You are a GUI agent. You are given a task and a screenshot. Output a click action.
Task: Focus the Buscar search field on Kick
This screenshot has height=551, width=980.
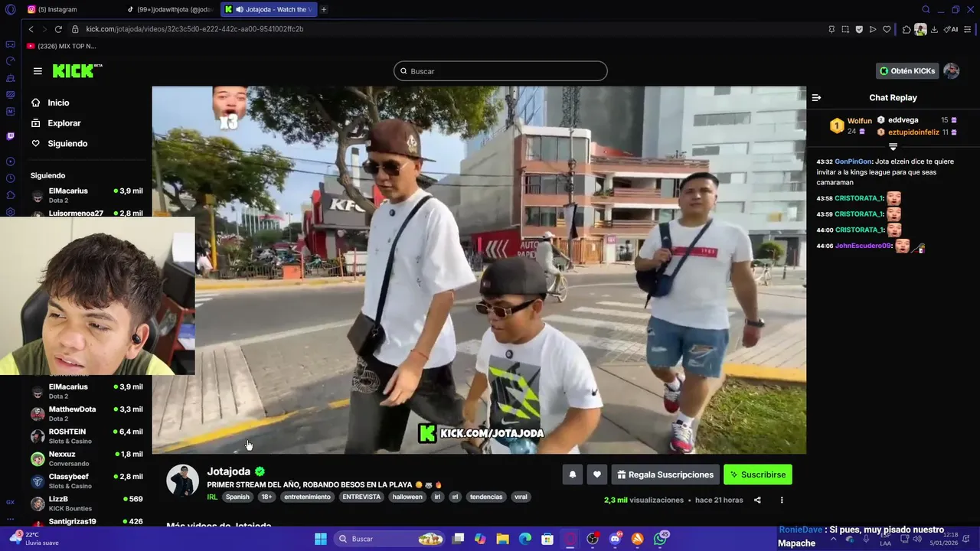501,71
